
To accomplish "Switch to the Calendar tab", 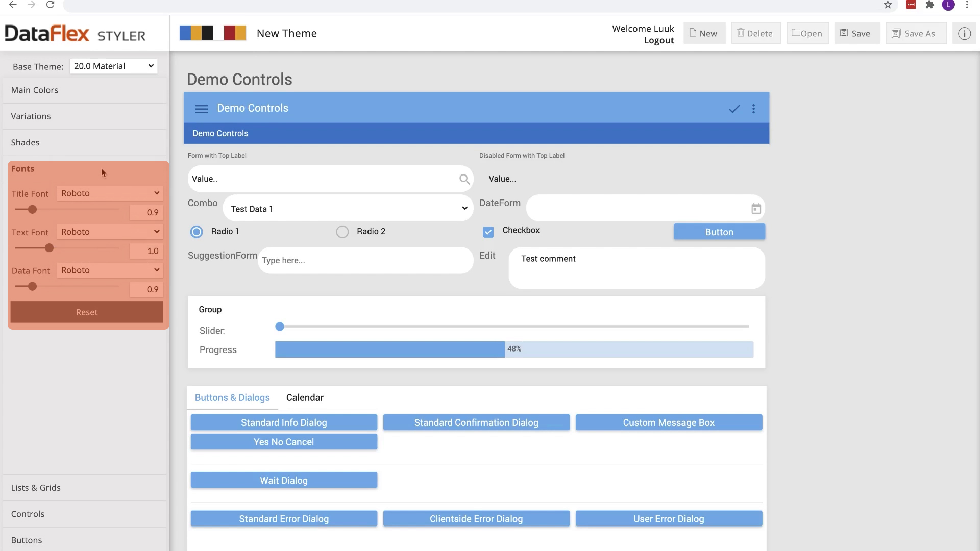I will (305, 398).
